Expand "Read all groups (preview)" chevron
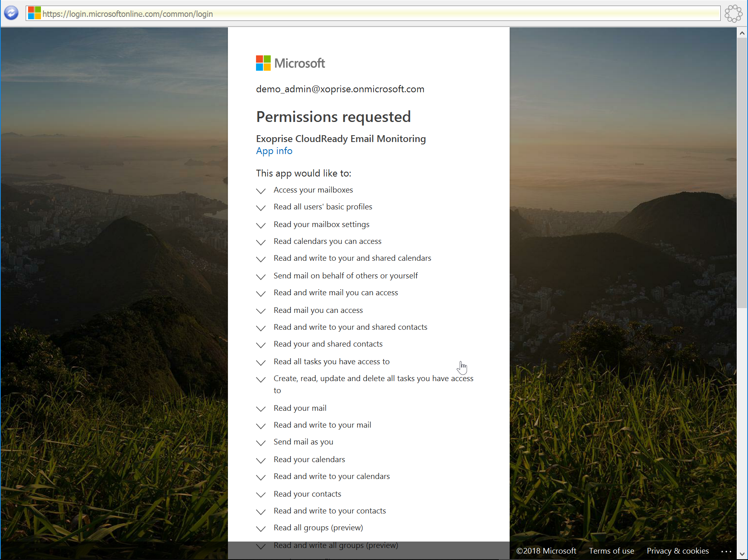Viewport: 748px width, 560px height. click(x=261, y=528)
